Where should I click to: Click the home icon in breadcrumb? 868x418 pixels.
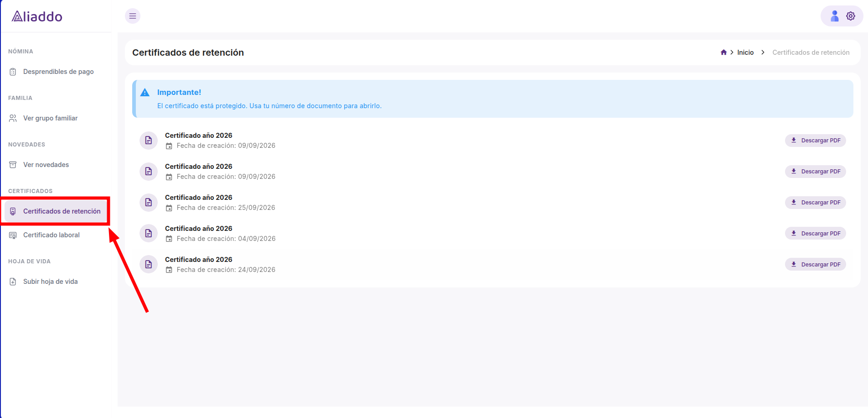[x=723, y=52]
